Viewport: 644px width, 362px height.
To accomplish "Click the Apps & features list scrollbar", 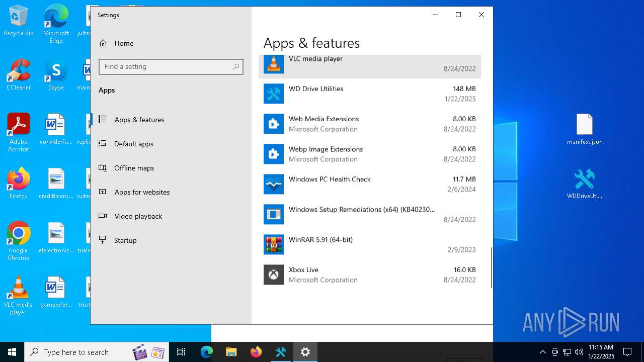I will tap(492, 267).
